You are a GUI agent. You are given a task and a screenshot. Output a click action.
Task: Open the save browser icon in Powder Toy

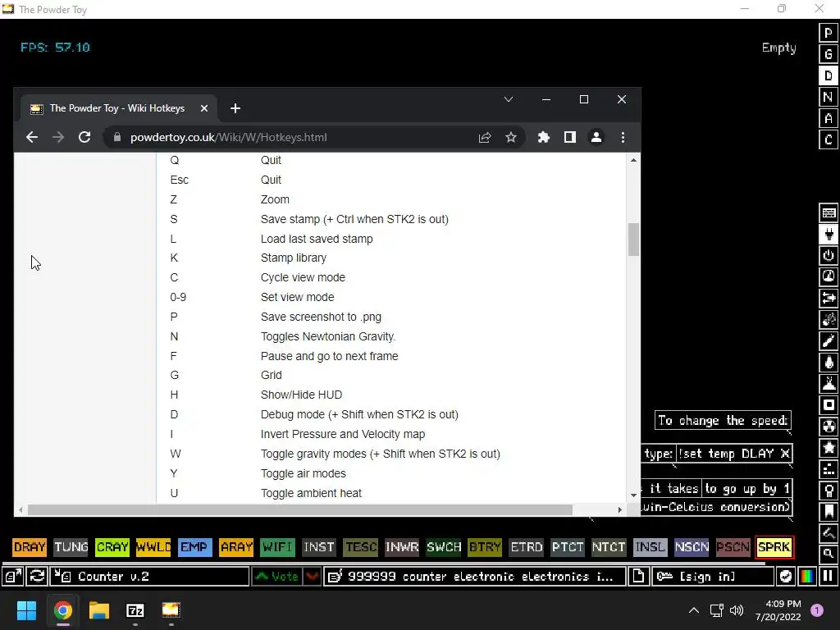click(13, 577)
